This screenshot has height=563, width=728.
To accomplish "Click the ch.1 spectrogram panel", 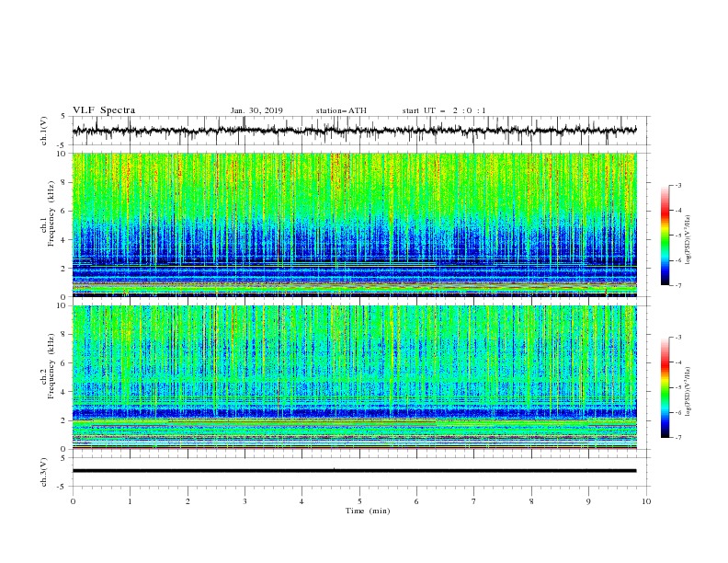I will click(354, 224).
